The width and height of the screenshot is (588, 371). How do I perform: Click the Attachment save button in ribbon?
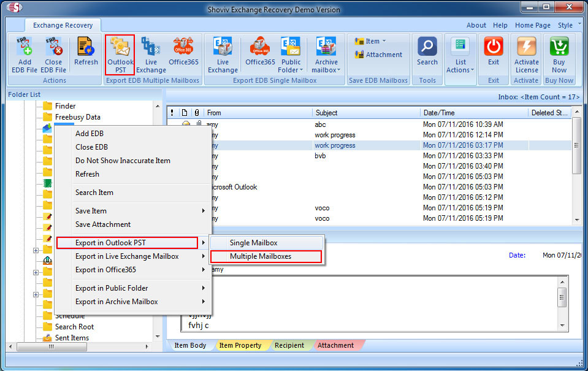pos(378,55)
